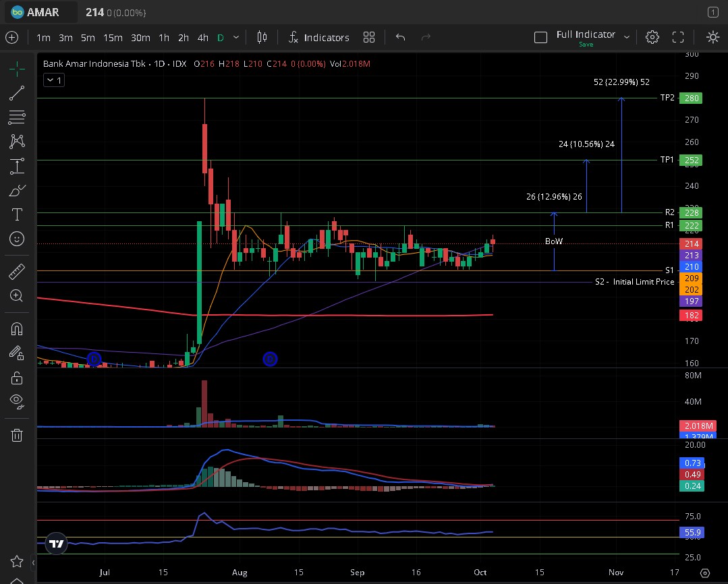The width and height of the screenshot is (728, 584).
Task: Open the layout grid templates menu
Action: click(x=369, y=38)
